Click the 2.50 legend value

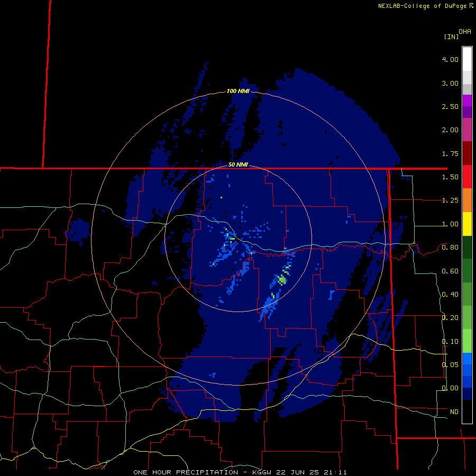450,106
